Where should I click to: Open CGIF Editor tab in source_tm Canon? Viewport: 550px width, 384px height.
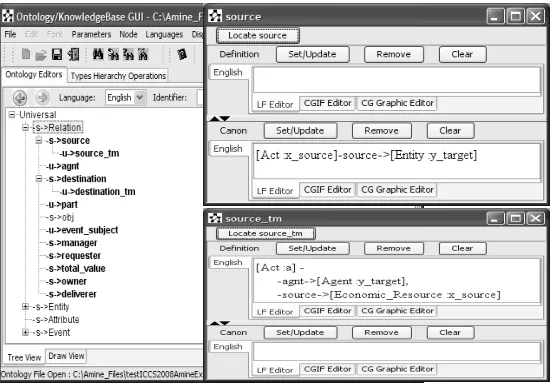[327, 369]
